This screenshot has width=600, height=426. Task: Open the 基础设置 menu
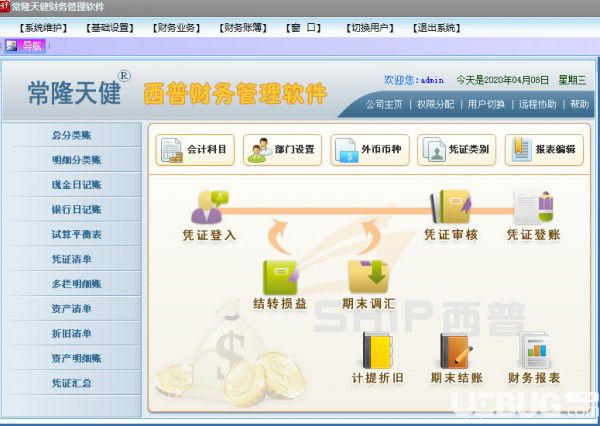click(x=109, y=28)
